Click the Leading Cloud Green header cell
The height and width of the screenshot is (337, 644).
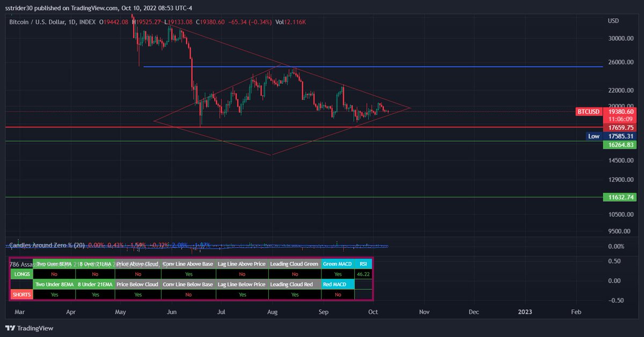pos(294,263)
